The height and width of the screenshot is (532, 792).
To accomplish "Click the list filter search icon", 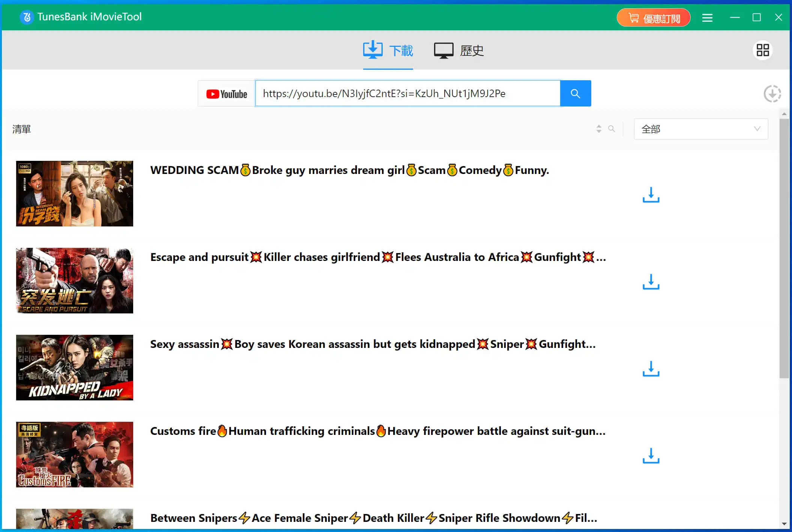I will (x=612, y=129).
